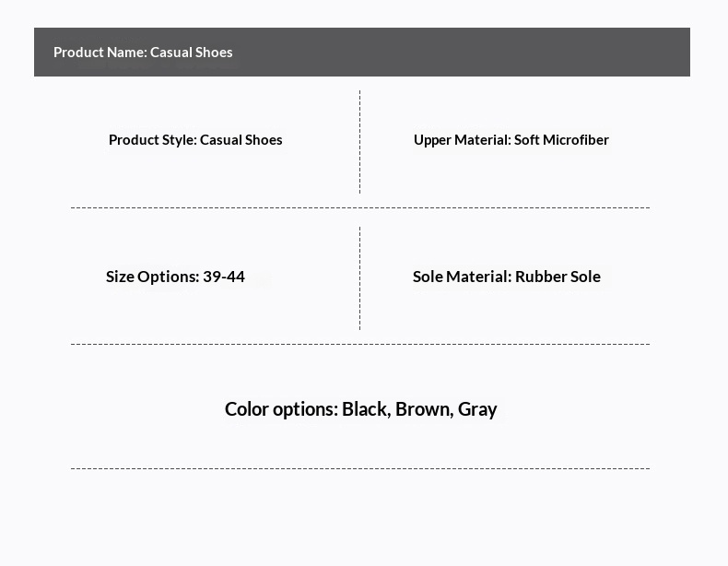This screenshot has width=728, height=566.
Task: Select the Size Options label
Action: [x=152, y=277]
